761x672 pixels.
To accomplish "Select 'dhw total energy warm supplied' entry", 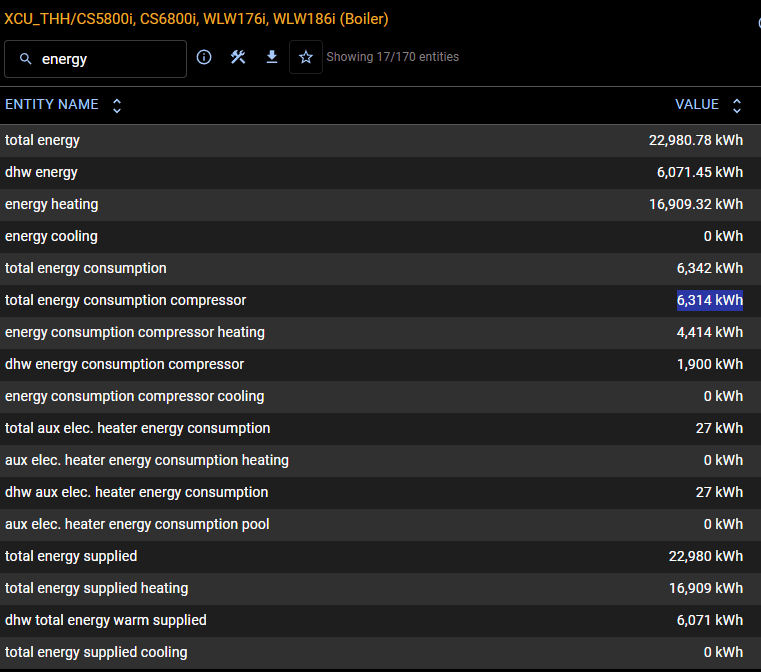I will (106, 621).
